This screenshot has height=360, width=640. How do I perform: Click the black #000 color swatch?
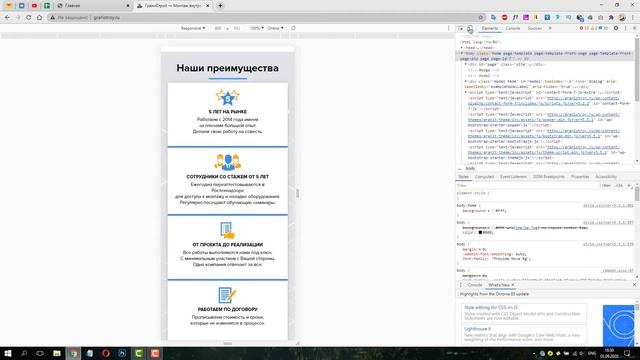tap(480, 233)
